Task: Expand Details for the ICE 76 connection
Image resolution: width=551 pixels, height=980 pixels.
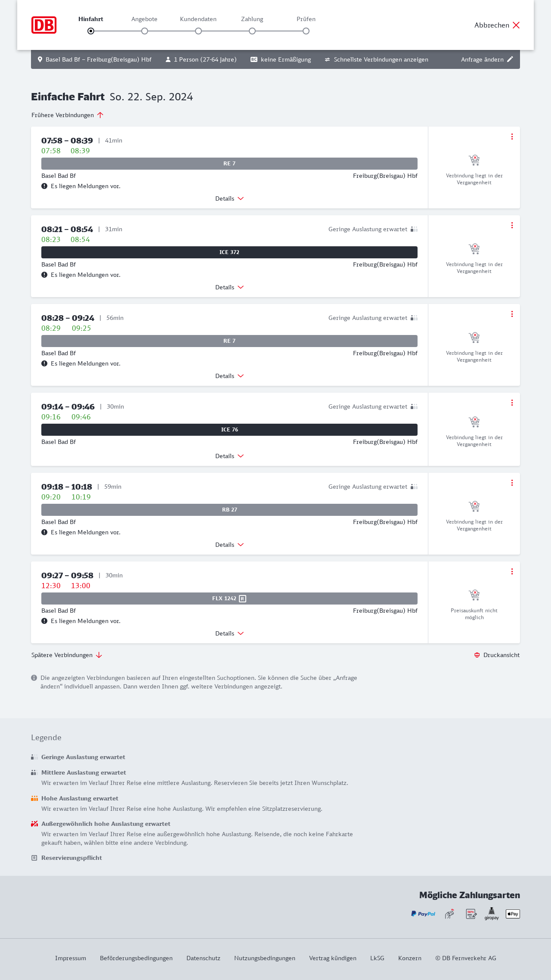Action: (229, 456)
